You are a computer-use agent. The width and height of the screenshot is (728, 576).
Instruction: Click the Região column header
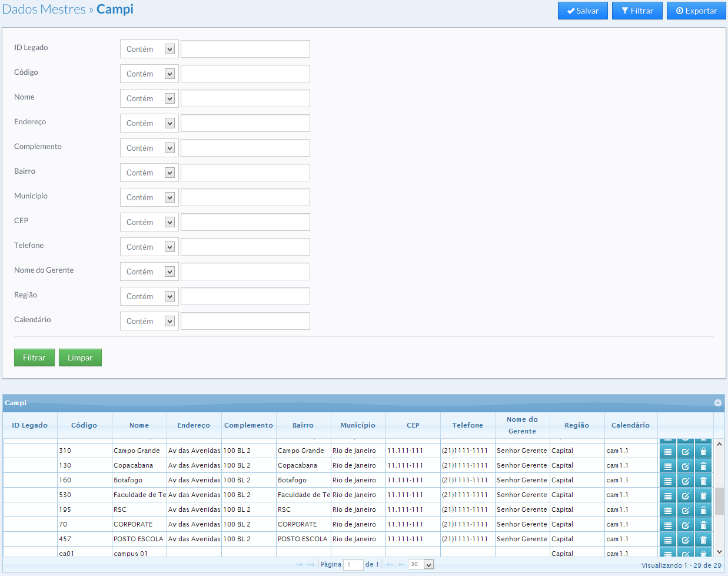pyautogui.click(x=576, y=425)
